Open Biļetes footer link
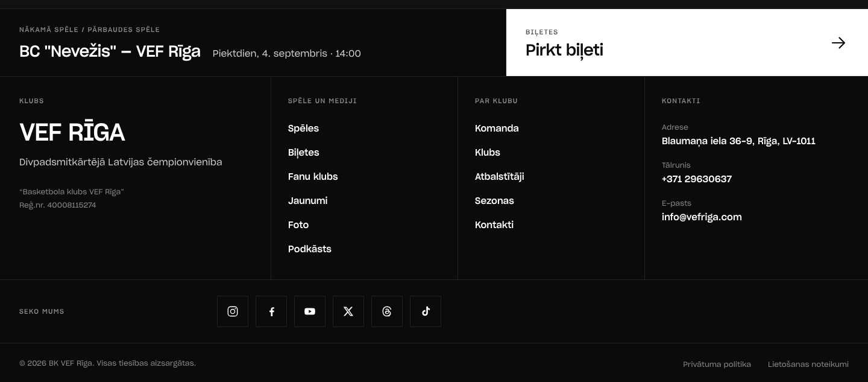Screen dimensions: 868x382 click(304, 153)
